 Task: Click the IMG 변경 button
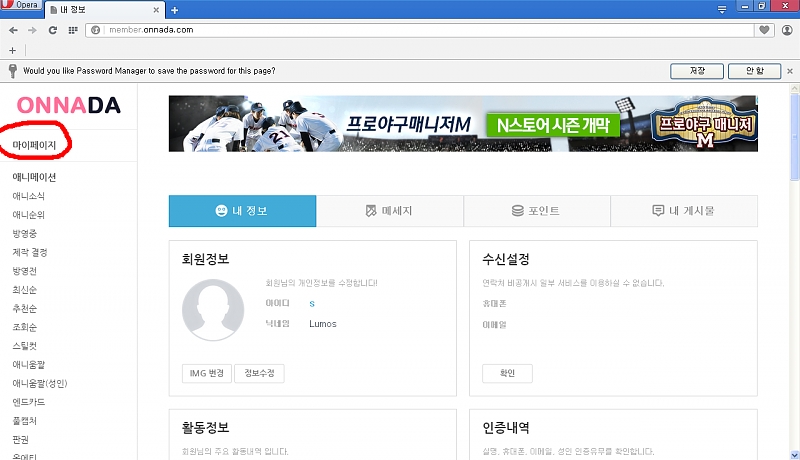[206, 373]
